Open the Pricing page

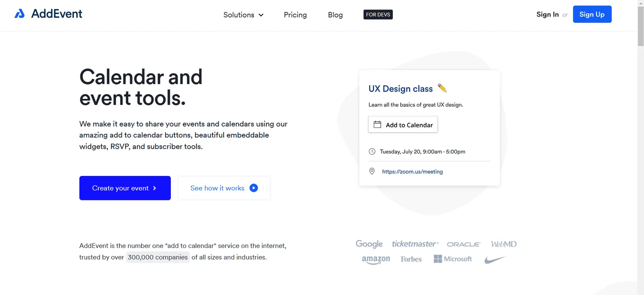[x=295, y=15]
